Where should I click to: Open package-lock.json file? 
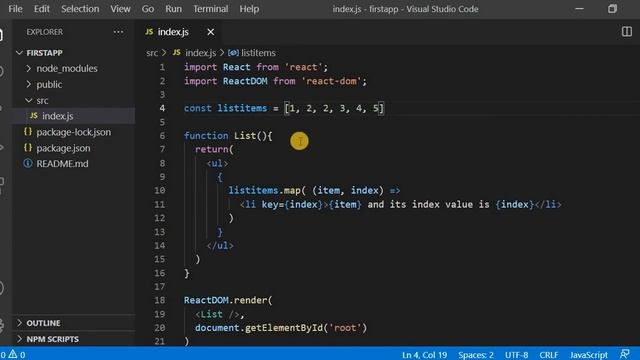coord(73,132)
